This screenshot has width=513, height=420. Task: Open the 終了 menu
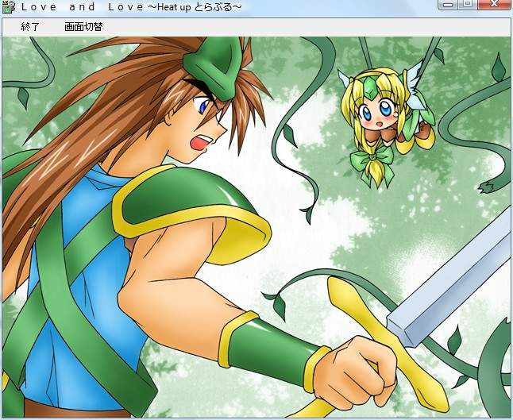29,27
